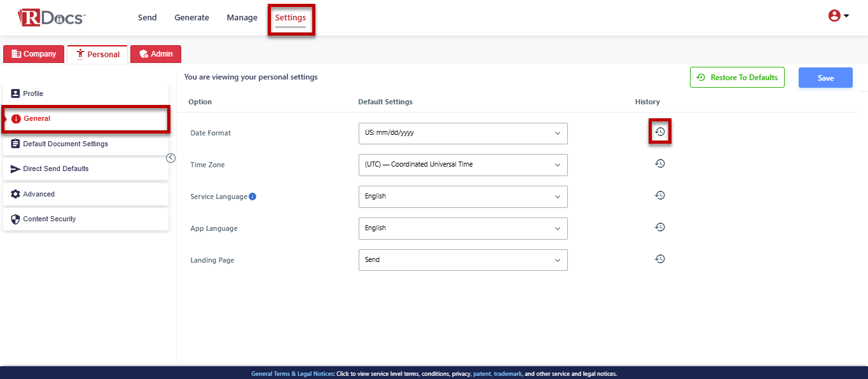Open the user account avatar menu
Viewport: 868px width, 379px height.
[838, 17]
